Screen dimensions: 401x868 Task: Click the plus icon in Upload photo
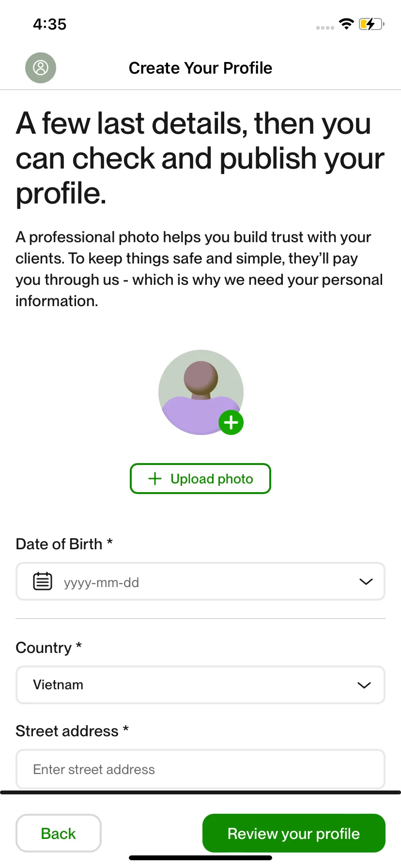click(154, 479)
